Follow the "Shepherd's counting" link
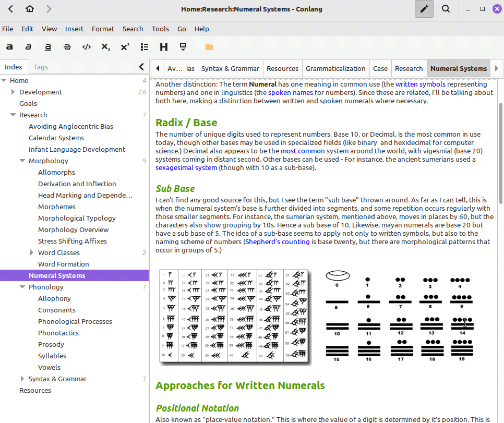The height and width of the screenshot is (423, 504). (278, 241)
